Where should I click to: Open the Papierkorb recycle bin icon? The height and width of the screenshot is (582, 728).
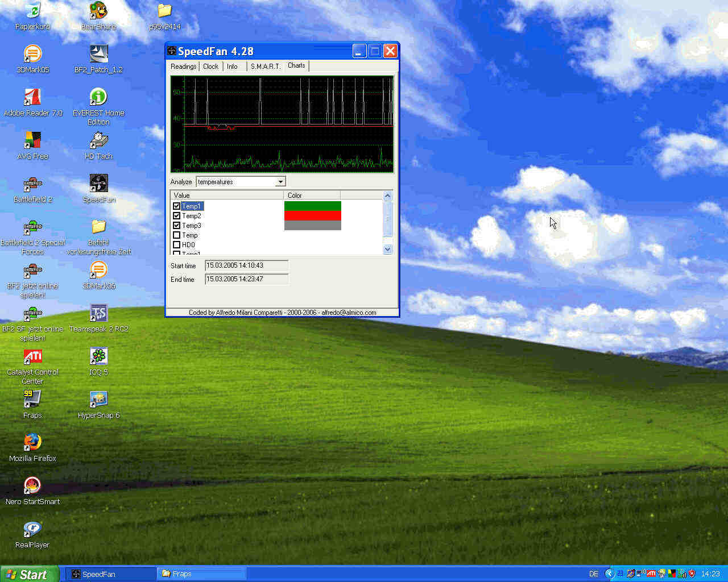click(x=32, y=16)
